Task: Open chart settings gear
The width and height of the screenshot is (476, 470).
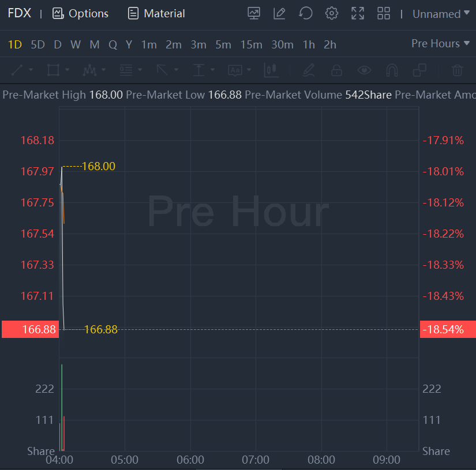Action: point(331,13)
